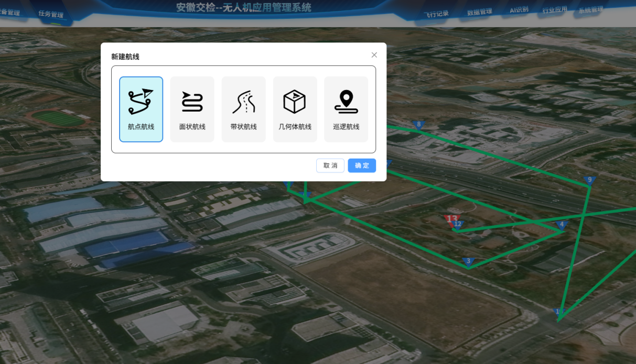Click the 取消 cancel button

330,166
